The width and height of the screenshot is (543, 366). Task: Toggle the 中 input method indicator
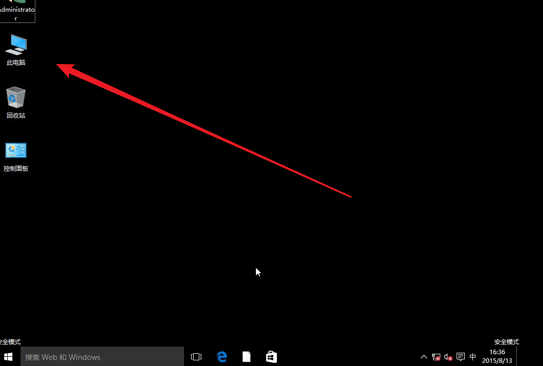[473, 356]
